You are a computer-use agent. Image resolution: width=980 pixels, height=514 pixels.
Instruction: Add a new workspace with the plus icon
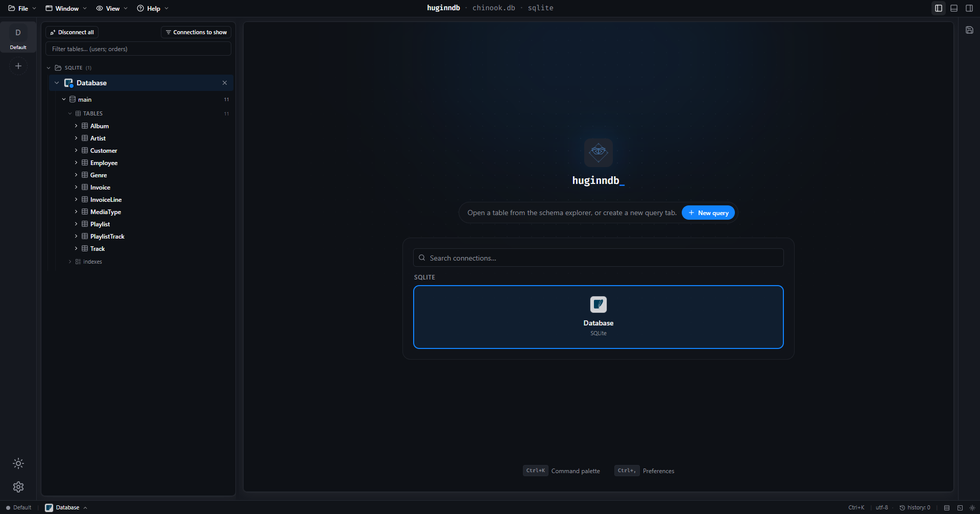(x=18, y=66)
